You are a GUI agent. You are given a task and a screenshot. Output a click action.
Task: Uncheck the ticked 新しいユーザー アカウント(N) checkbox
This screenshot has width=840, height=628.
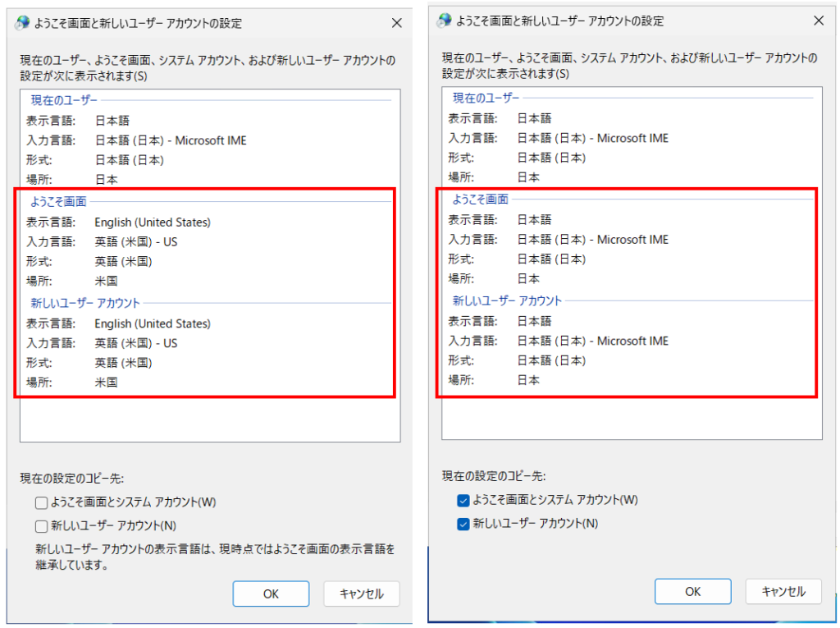pyautogui.click(x=463, y=524)
